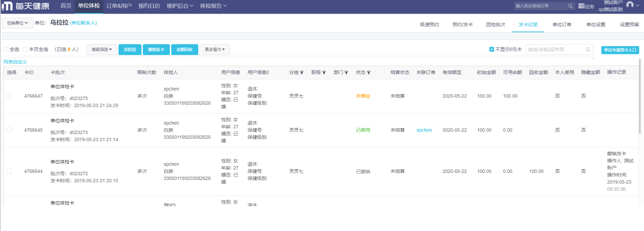This screenshot has width=644, height=231.
Task: Filter by 分组 funnel icon
Action: pos(302,73)
